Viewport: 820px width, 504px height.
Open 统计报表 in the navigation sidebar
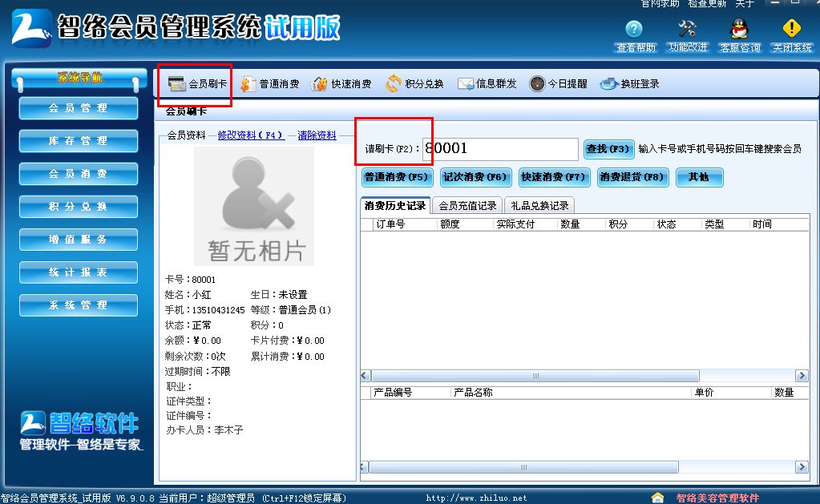79,273
